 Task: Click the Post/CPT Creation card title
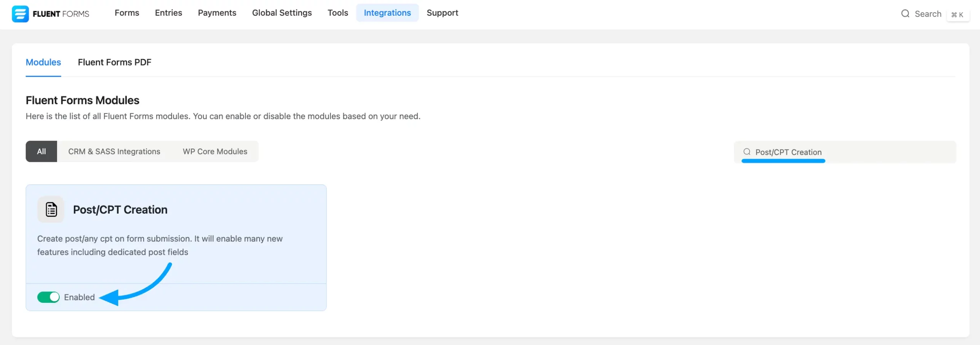click(120, 210)
